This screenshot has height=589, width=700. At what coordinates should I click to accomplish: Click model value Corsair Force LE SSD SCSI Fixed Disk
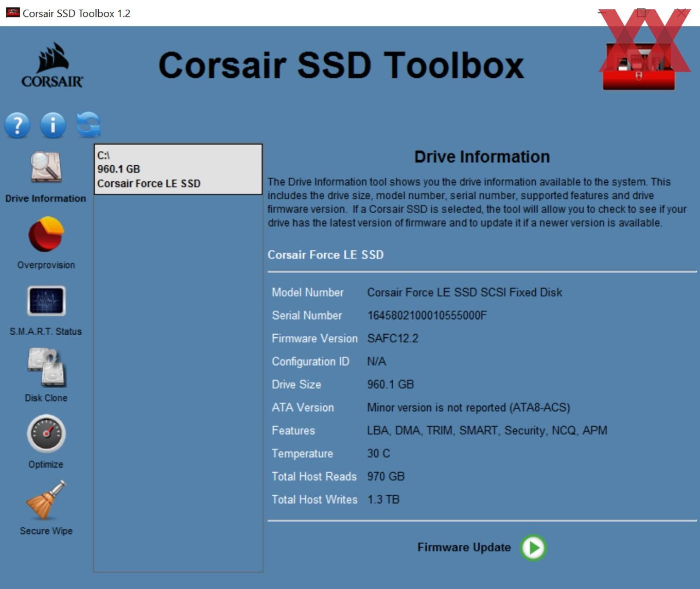[x=464, y=292]
